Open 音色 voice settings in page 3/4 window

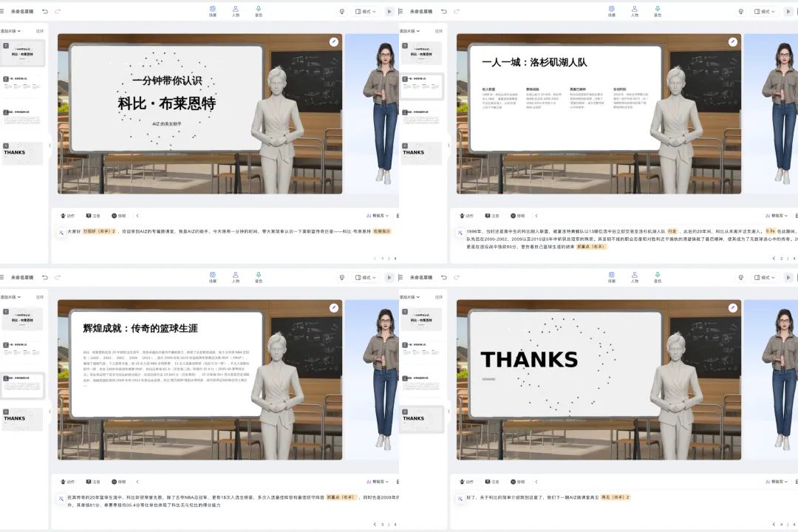pyautogui.click(x=259, y=278)
